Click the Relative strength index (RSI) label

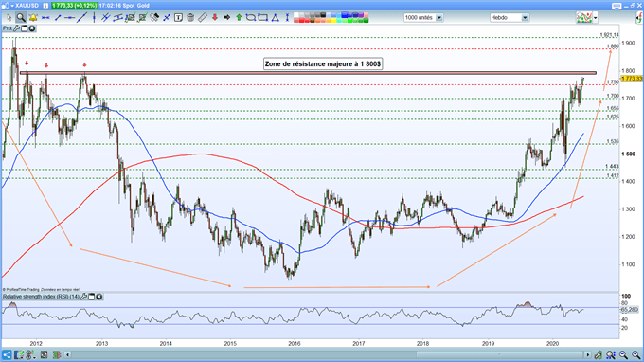coord(41,297)
